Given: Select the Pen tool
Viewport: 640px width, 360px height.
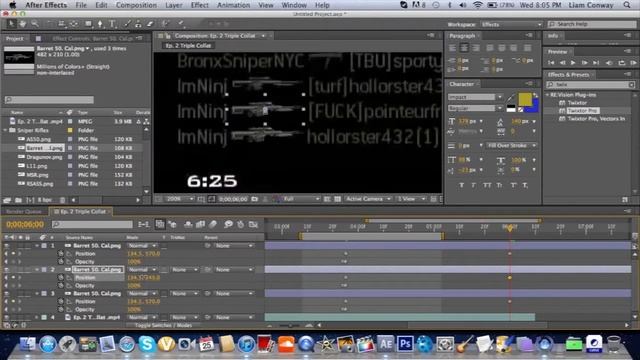Looking at the screenshot, I should [100, 24].
